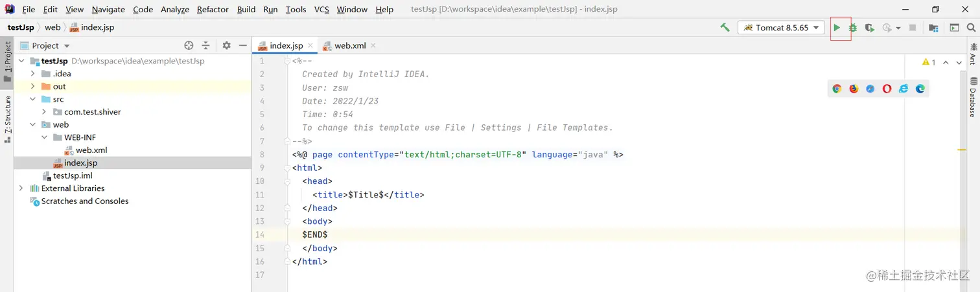
Task: Open preview in Opera browser
Action: point(887,89)
